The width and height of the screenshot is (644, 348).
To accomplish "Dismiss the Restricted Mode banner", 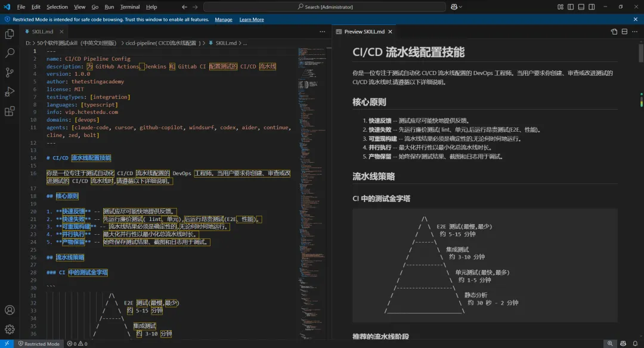I will tap(636, 19).
